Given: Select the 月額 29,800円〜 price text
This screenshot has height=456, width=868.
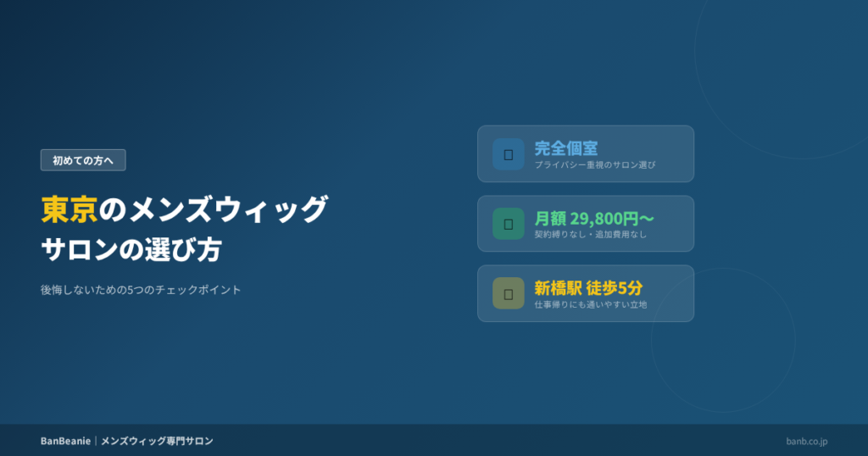Looking at the screenshot, I should [x=593, y=218].
